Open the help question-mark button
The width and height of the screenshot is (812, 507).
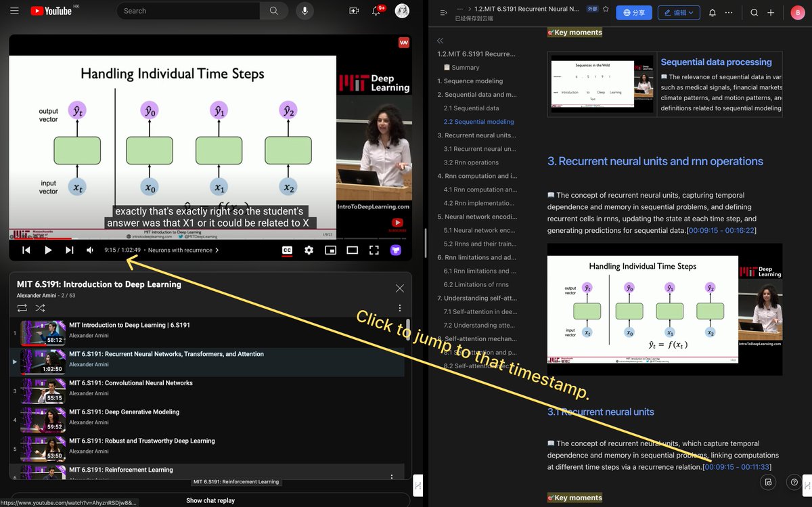click(794, 482)
